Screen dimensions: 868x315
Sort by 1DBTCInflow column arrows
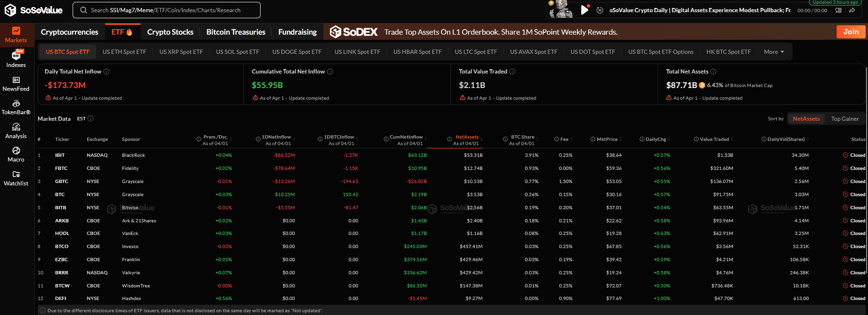(x=357, y=139)
